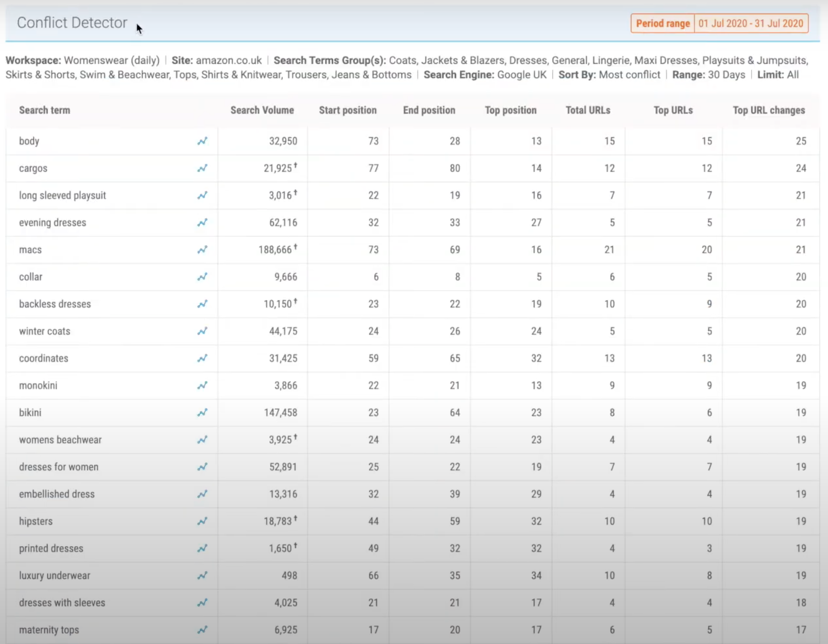Viewport: 828px width, 644px height.
Task: Click the Site amazon.co.uk label
Action: [216, 60]
